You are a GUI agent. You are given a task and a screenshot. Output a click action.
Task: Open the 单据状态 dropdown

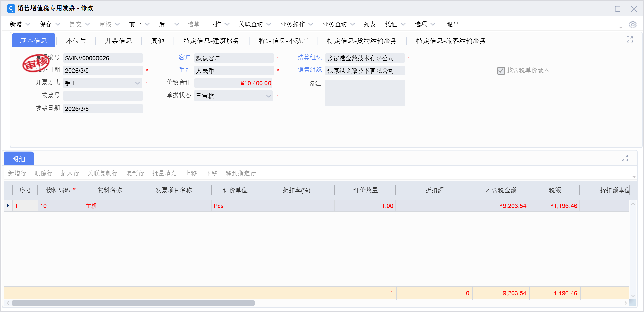(x=268, y=96)
